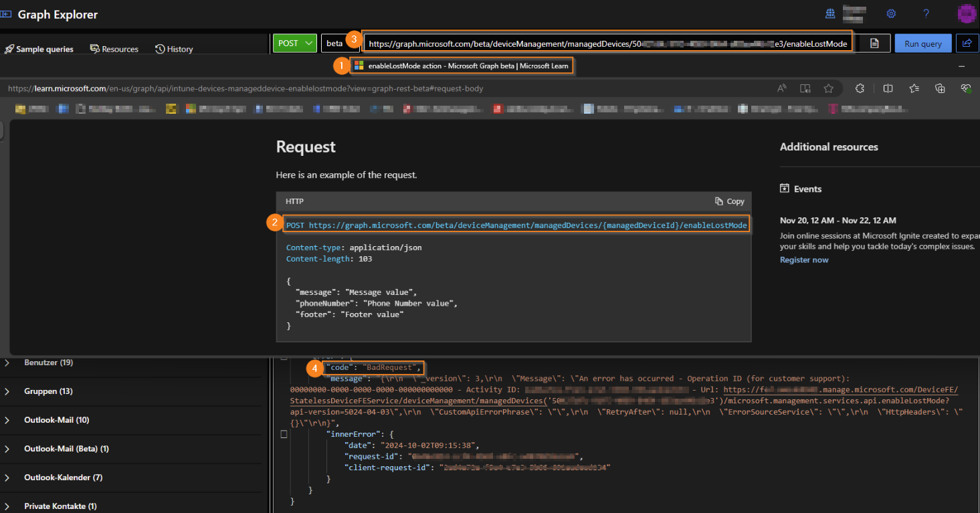The height and width of the screenshot is (513, 980).
Task: Open help using the question mark icon
Action: (926, 13)
